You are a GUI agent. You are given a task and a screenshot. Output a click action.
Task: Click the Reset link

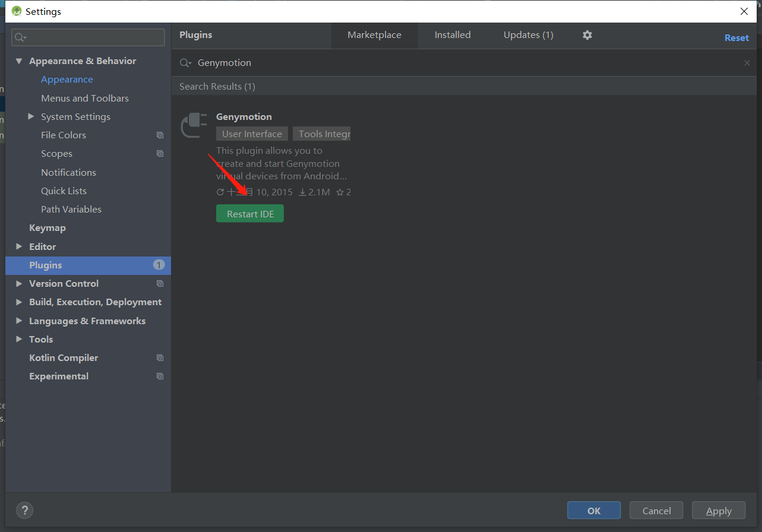(736, 37)
